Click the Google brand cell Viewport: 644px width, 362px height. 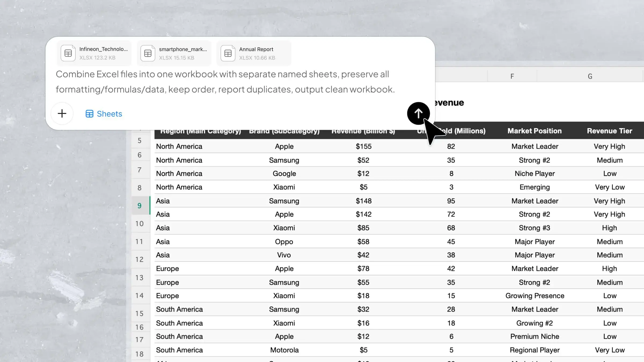(x=284, y=173)
